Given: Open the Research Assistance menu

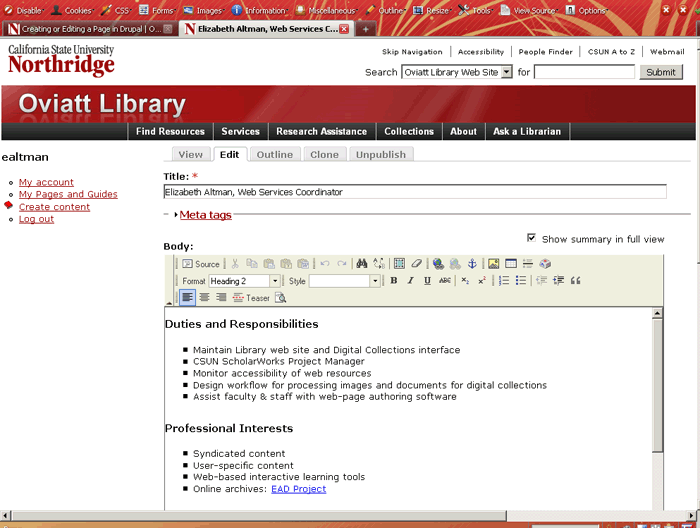Looking at the screenshot, I should [321, 131].
